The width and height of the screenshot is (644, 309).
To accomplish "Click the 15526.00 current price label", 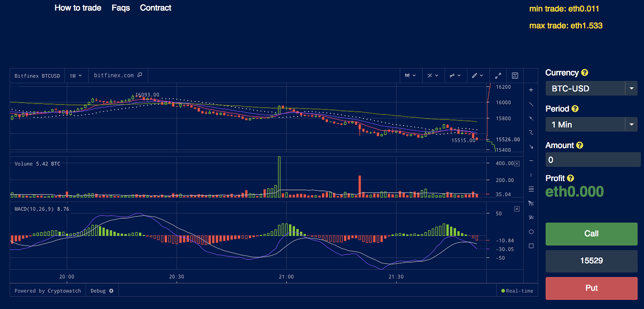I will (508, 139).
